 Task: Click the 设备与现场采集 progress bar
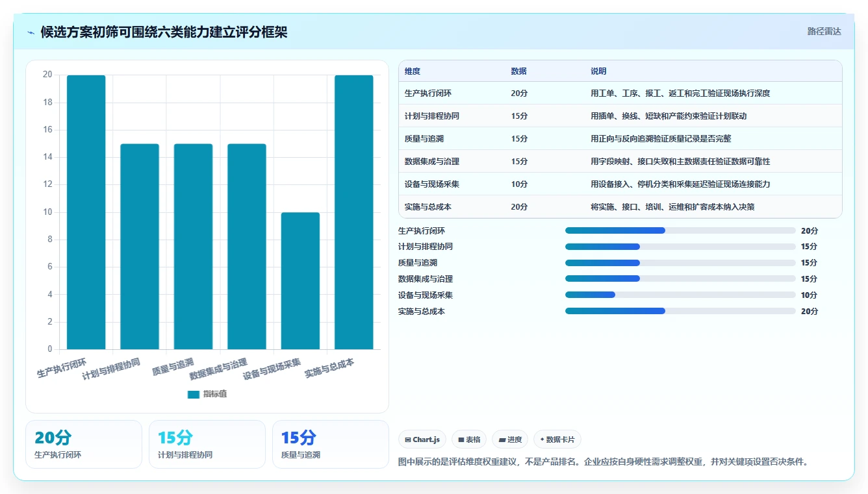(x=680, y=295)
